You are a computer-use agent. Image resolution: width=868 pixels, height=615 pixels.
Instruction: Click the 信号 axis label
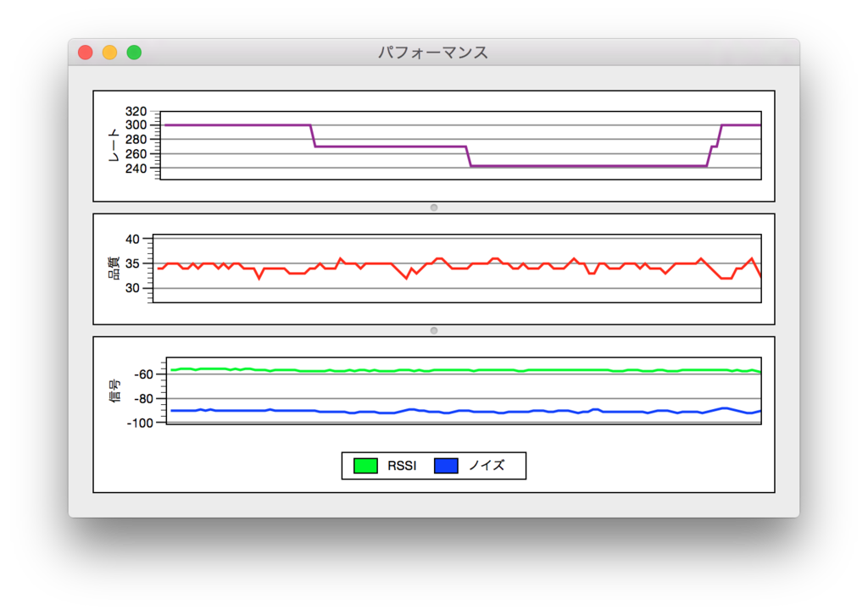pyautogui.click(x=114, y=391)
